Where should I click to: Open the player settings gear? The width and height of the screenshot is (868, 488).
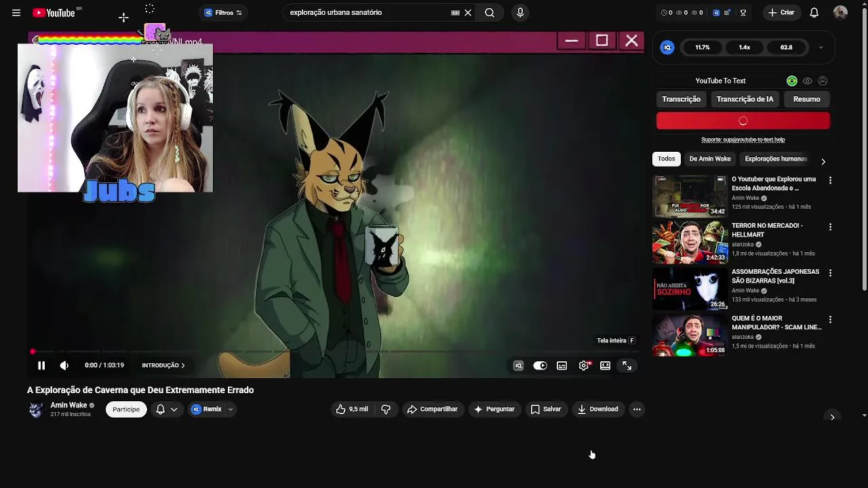(584, 365)
